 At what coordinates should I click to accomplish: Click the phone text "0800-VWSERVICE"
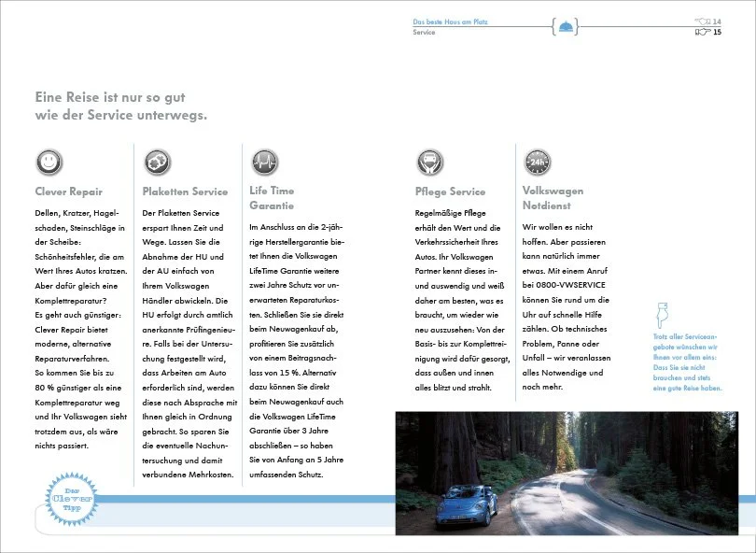[x=571, y=285]
